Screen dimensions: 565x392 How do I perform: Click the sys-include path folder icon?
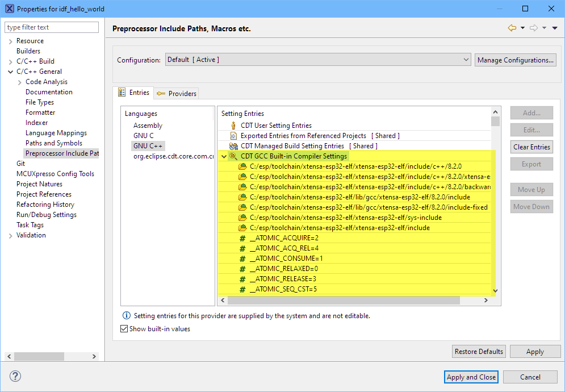[x=242, y=218]
